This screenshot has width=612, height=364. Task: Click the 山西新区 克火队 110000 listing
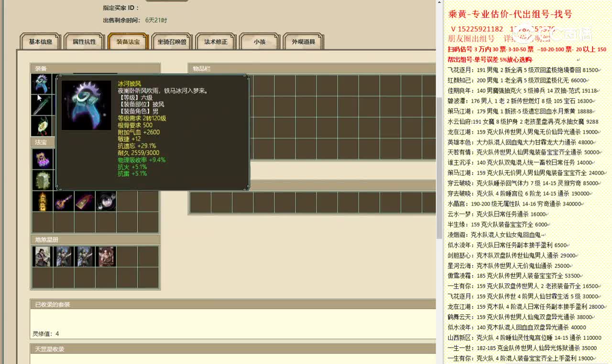click(525, 337)
